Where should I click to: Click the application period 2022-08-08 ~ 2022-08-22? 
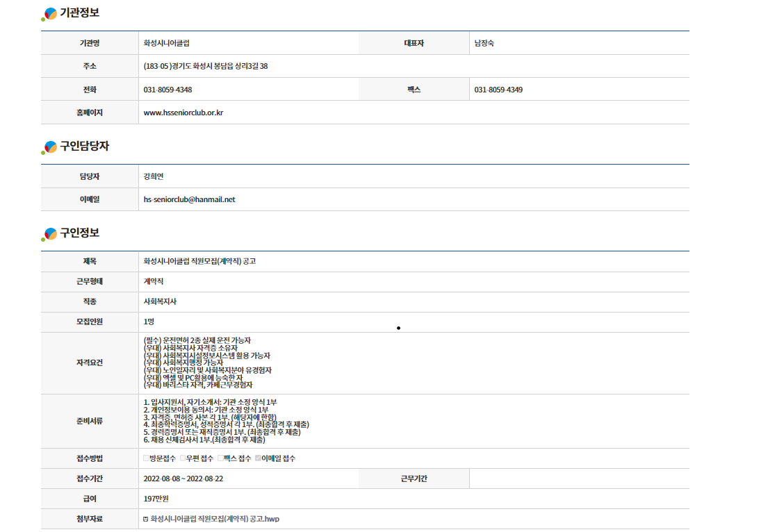[x=183, y=479]
